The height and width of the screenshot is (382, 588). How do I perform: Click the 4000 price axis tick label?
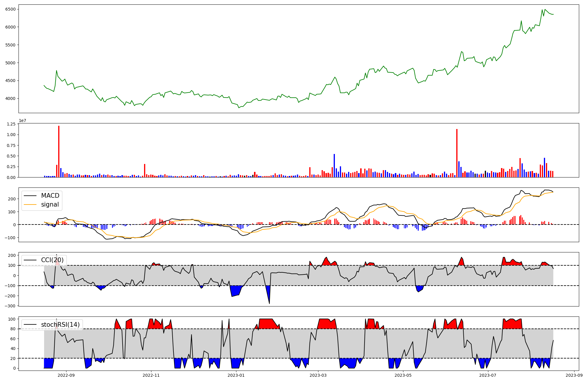10,98
